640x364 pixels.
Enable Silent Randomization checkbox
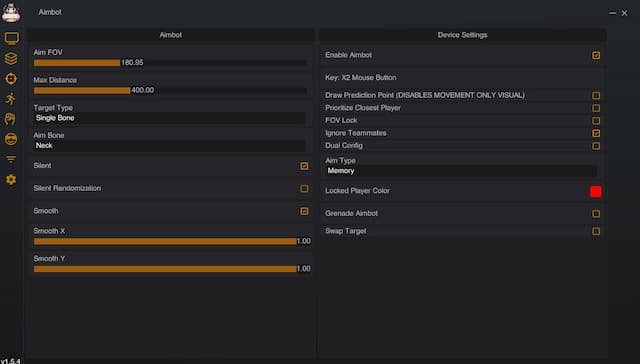click(304, 189)
